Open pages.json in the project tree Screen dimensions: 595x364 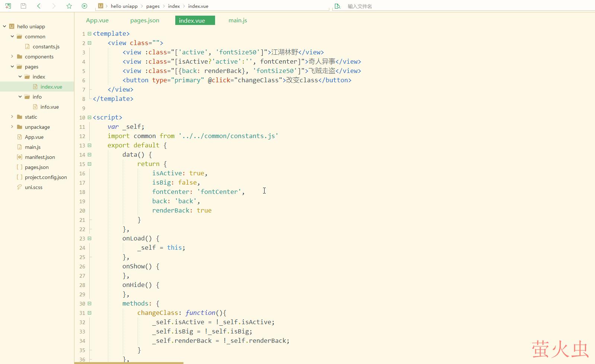point(37,167)
